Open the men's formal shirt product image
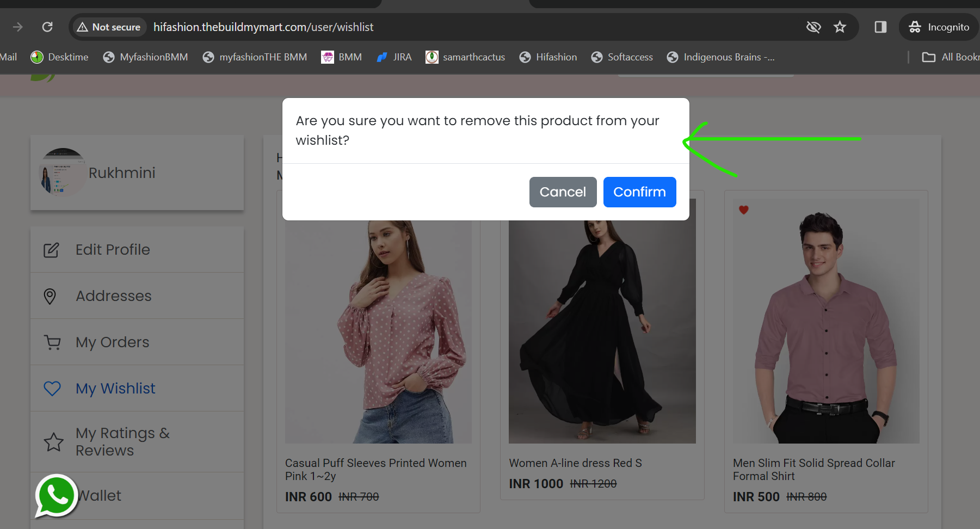 click(826, 321)
